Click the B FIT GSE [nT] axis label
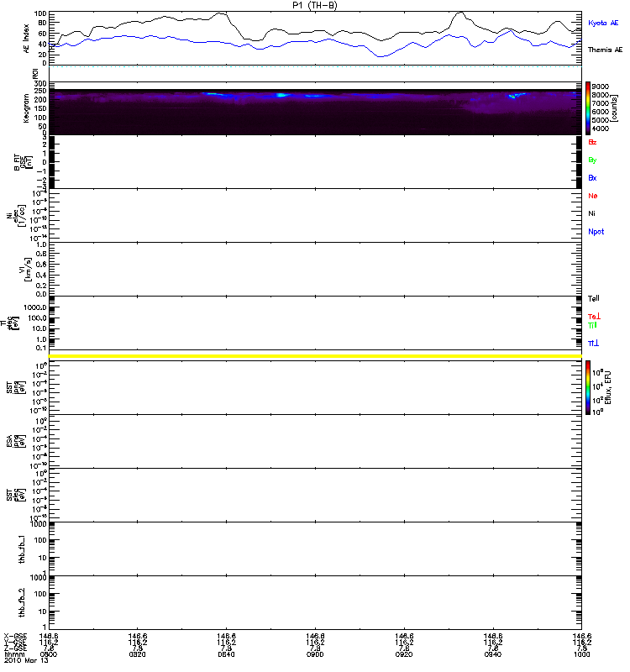Screen dimensions: 630x672 click(24, 163)
